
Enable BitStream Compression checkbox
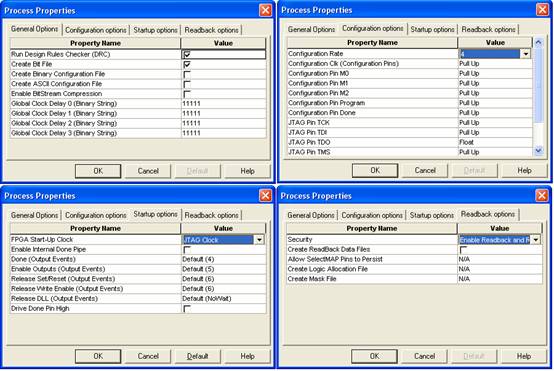click(187, 94)
